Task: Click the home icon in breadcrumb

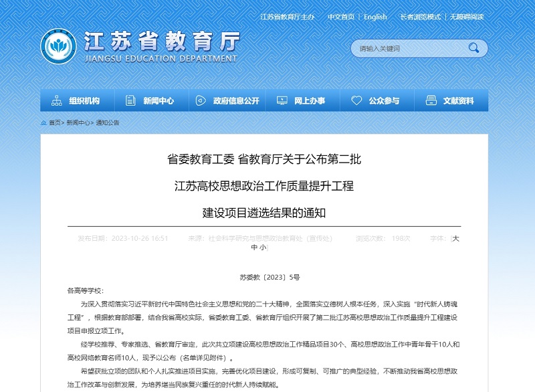Action: click(43, 123)
